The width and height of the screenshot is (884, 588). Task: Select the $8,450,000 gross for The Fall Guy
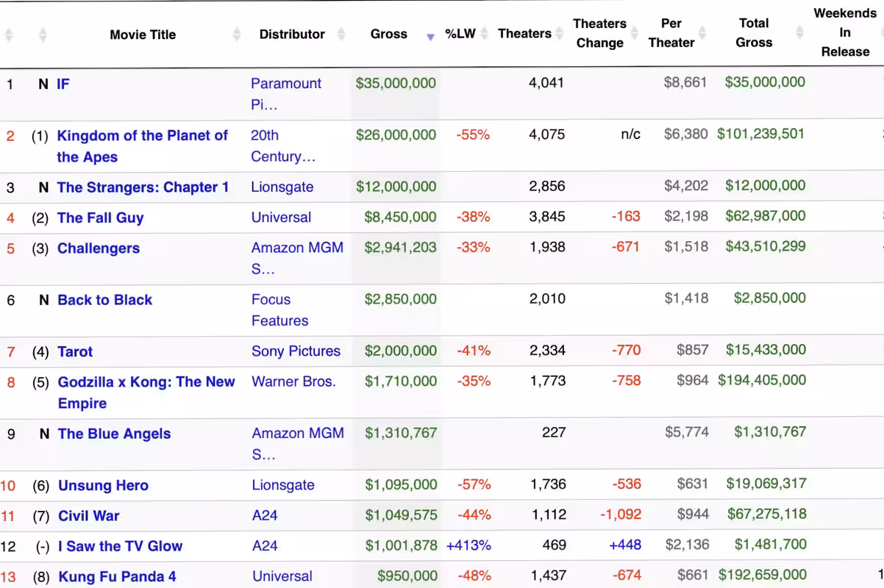pos(400,217)
